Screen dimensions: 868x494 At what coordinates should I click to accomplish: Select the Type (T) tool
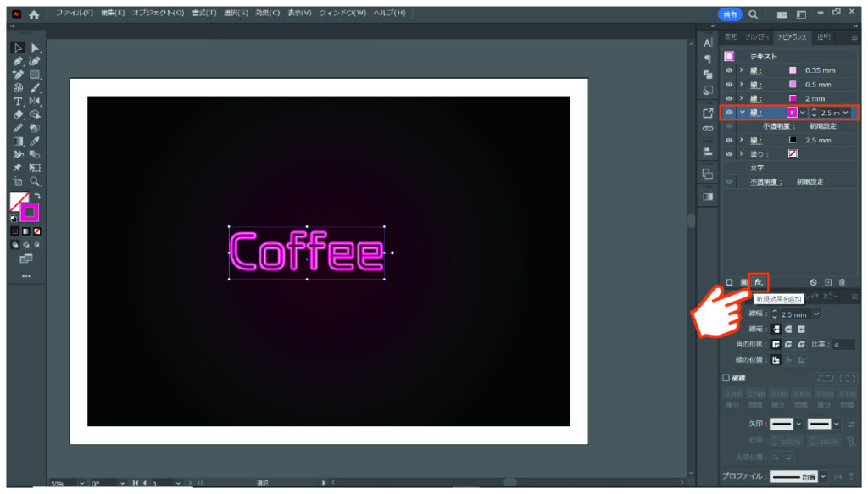point(18,101)
